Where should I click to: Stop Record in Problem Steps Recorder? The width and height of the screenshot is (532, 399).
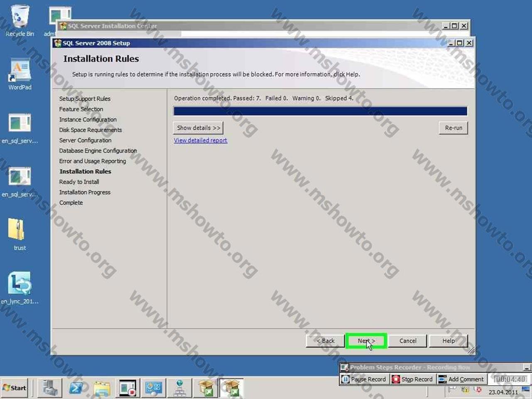coord(413,379)
